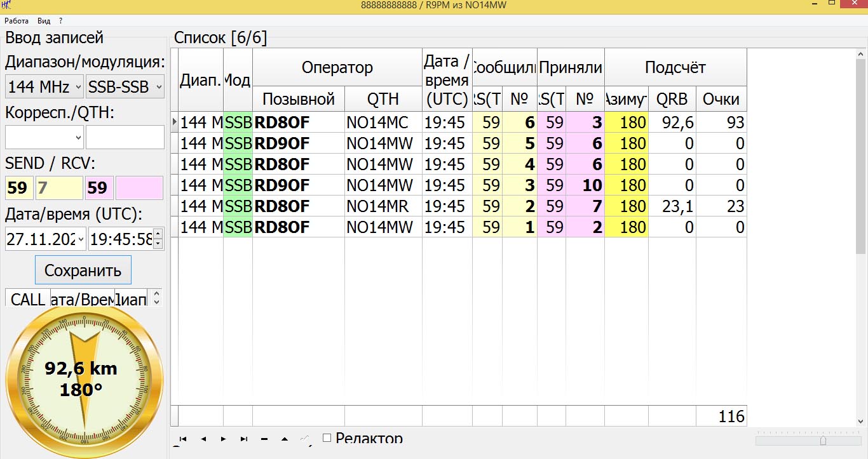Click the edit record triangle button

coord(285,439)
